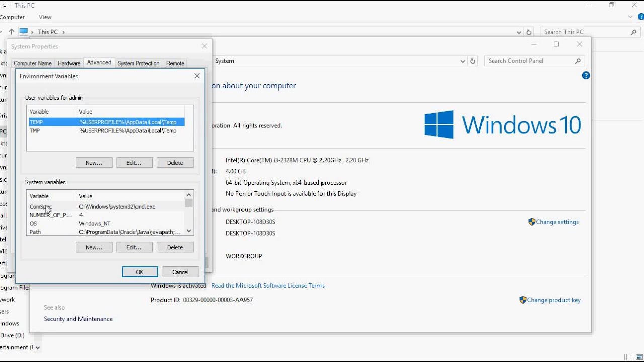Screen dimensions: 644x362
Task: Cancel the Environment Variables dialog
Action: pyautogui.click(x=180, y=272)
